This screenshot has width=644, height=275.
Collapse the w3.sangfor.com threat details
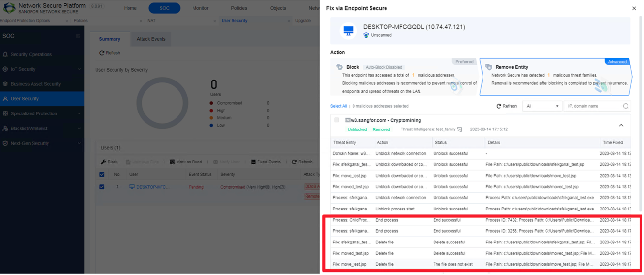[x=621, y=125]
